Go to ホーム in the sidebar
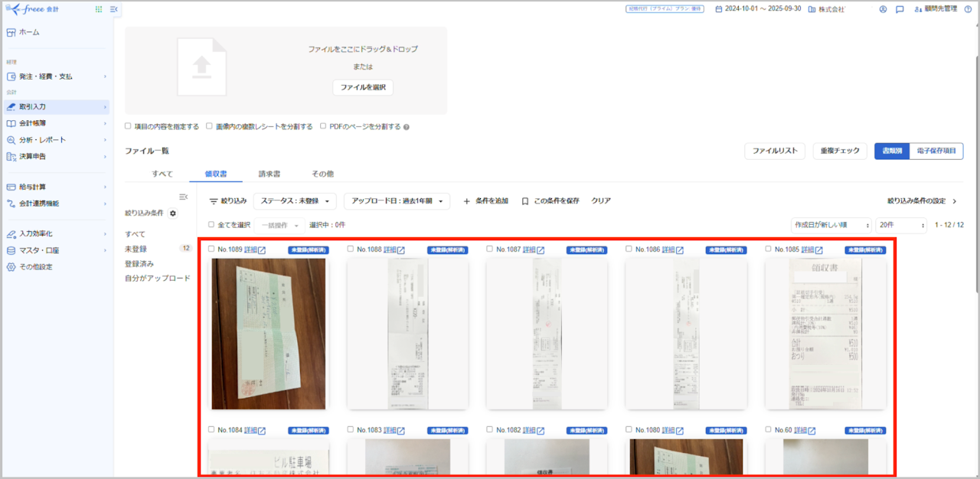 coord(29,32)
